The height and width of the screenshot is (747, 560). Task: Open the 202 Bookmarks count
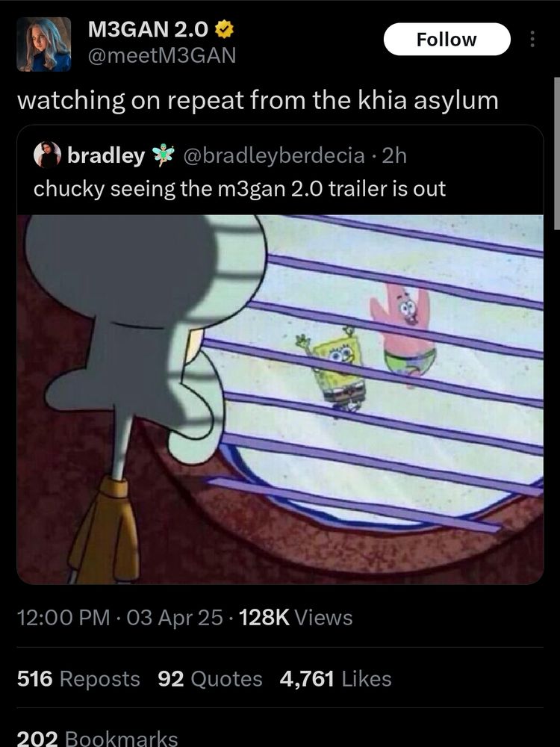point(97,739)
